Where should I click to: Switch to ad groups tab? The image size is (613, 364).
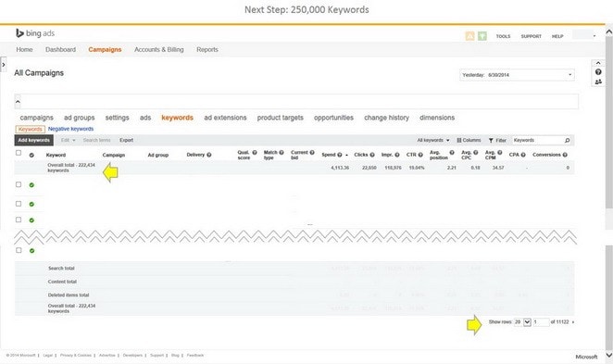pyautogui.click(x=80, y=118)
